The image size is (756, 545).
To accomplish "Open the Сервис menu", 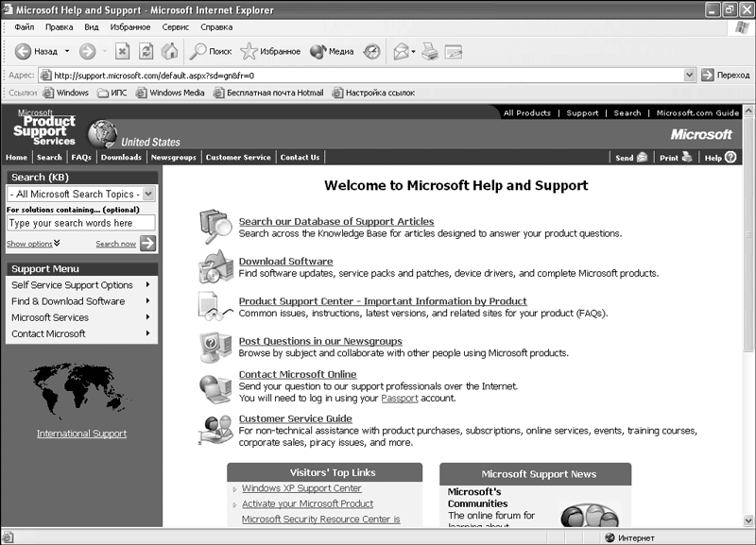I will coord(176,27).
